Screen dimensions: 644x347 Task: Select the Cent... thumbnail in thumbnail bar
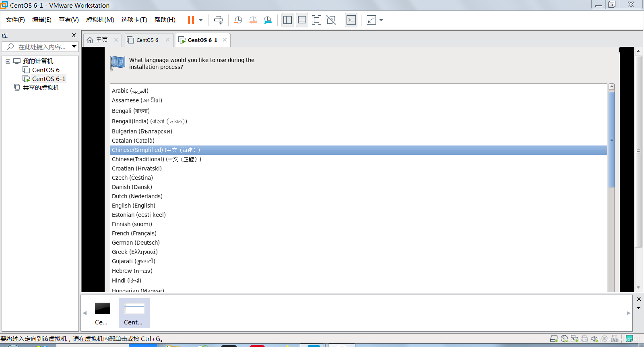(x=134, y=313)
